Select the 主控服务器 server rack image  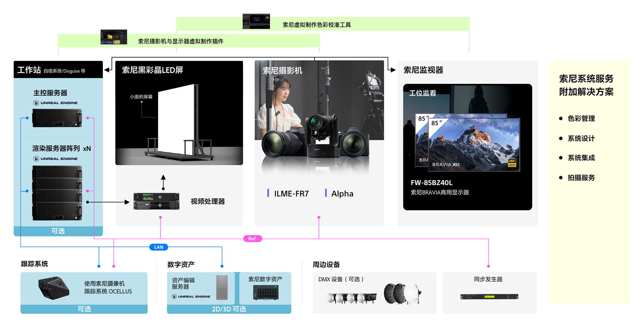(x=57, y=118)
